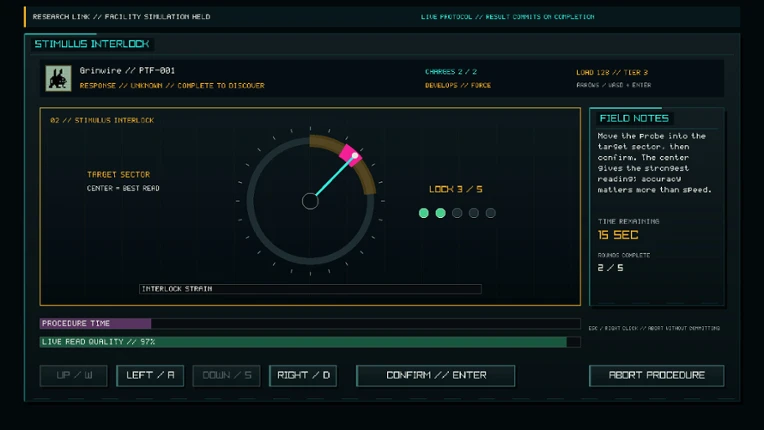Click the ROUNDS COMPLETE label

tap(624, 255)
